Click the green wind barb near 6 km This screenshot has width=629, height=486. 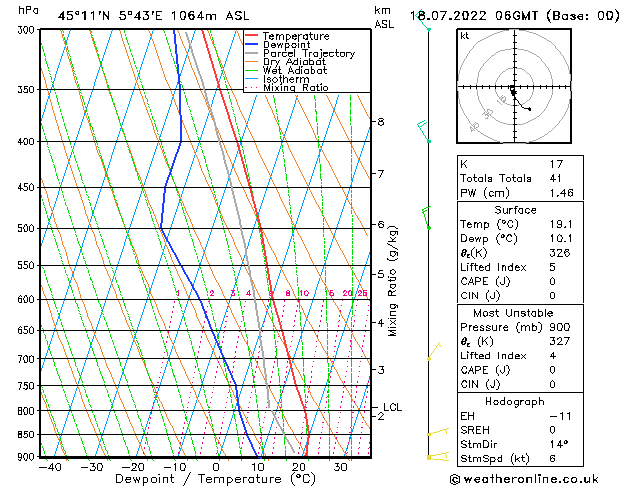pyautogui.click(x=426, y=217)
